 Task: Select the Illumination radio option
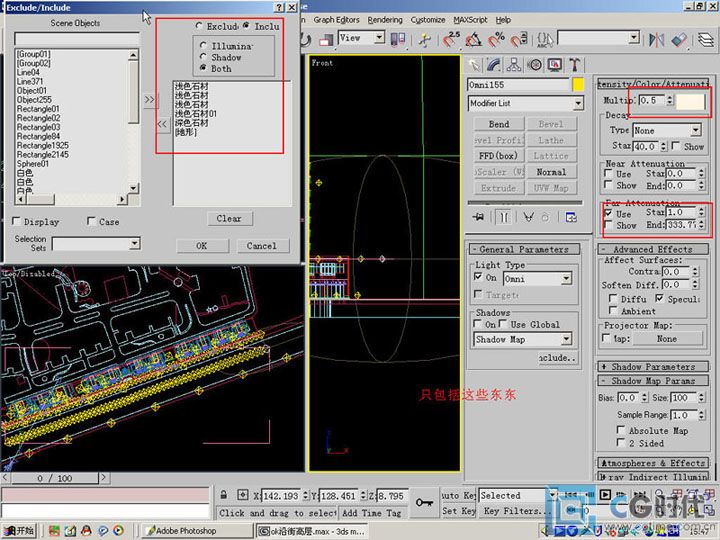(x=203, y=45)
